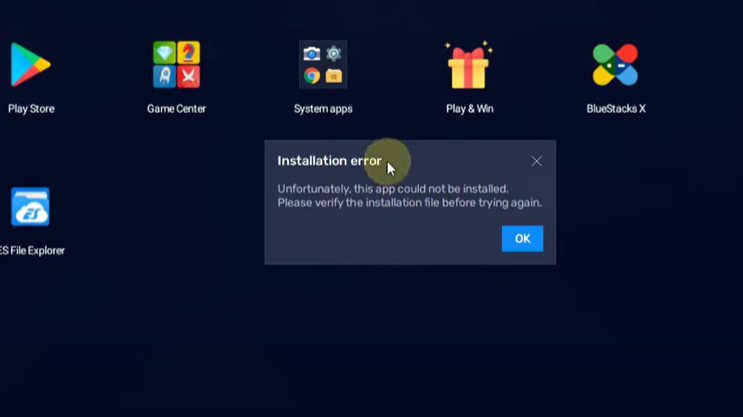Screen dimensions: 743x417
Task: Click the "Play Store" label text
Action: point(31,109)
